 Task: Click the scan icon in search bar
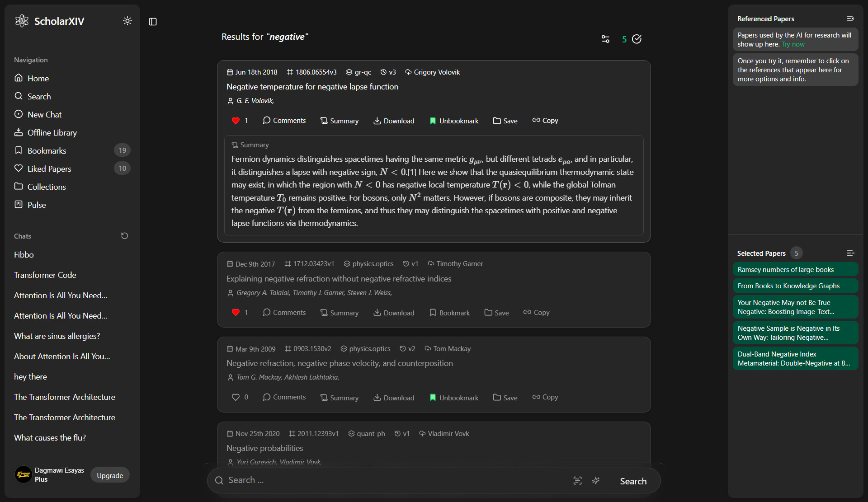(577, 481)
